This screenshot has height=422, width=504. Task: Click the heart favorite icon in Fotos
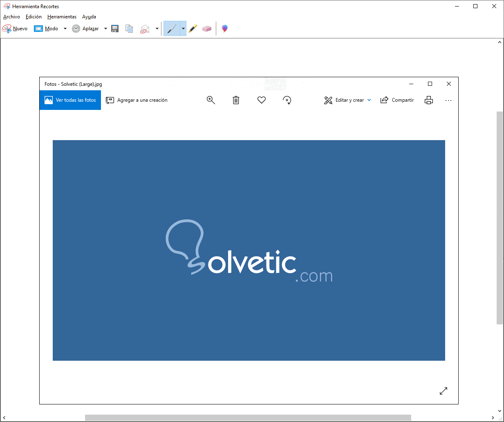pos(262,100)
